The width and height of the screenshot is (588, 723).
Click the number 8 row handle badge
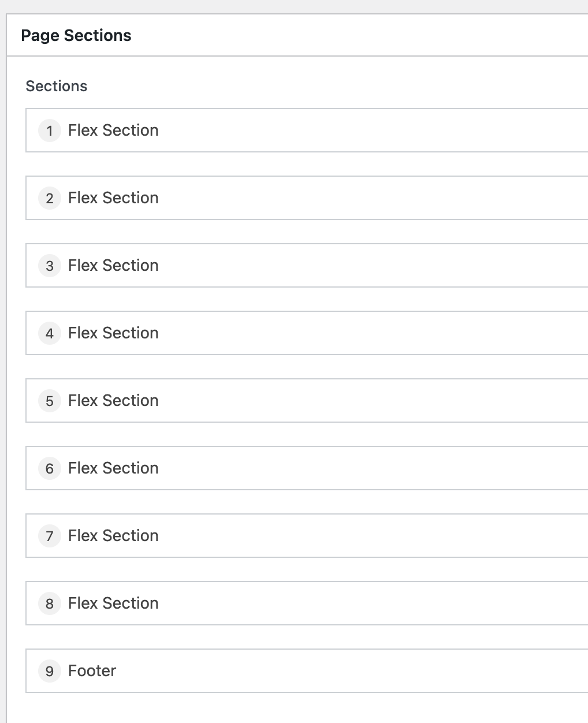(x=50, y=603)
